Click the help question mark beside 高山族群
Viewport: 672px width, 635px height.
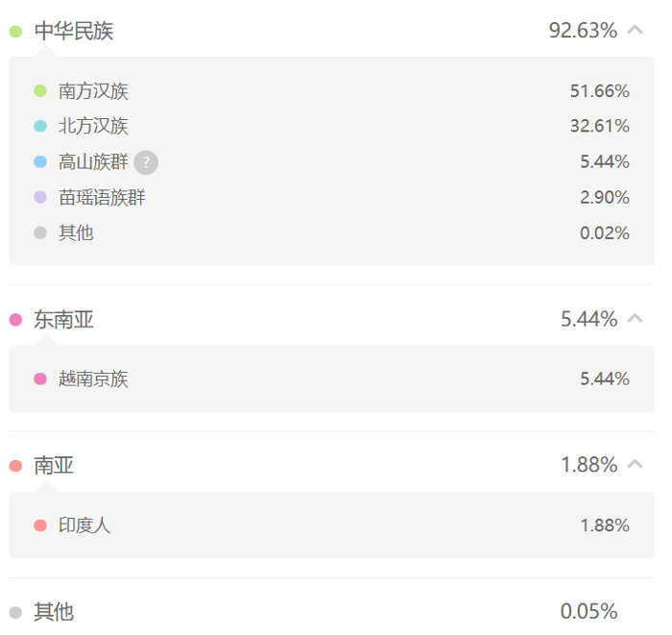[x=146, y=162]
